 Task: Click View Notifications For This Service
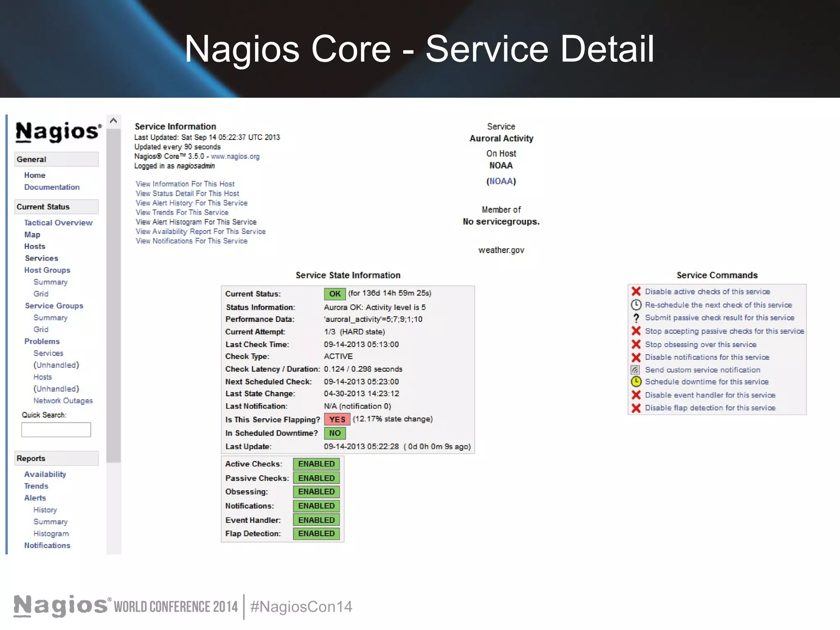click(x=192, y=241)
